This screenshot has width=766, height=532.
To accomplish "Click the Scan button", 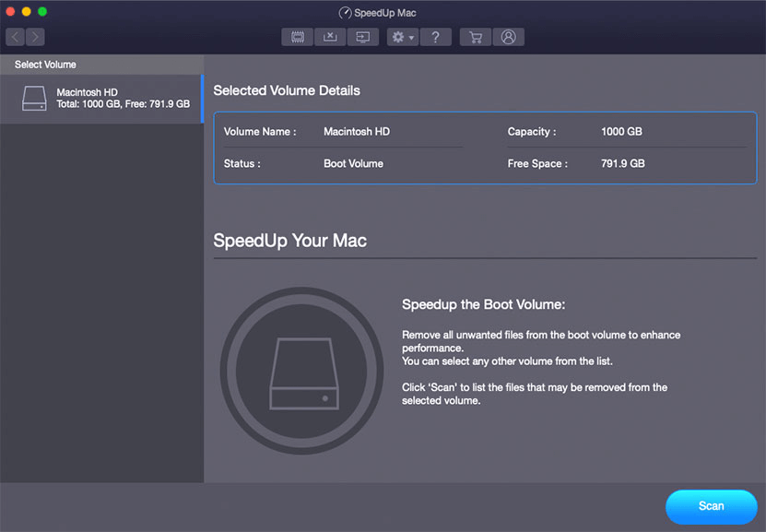I will [x=711, y=506].
